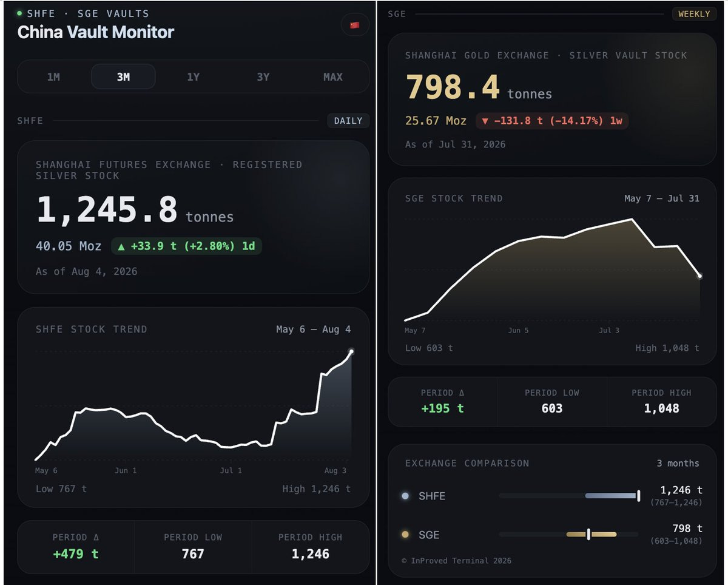Click the green up-triangle in SHFE change badge

point(121,246)
